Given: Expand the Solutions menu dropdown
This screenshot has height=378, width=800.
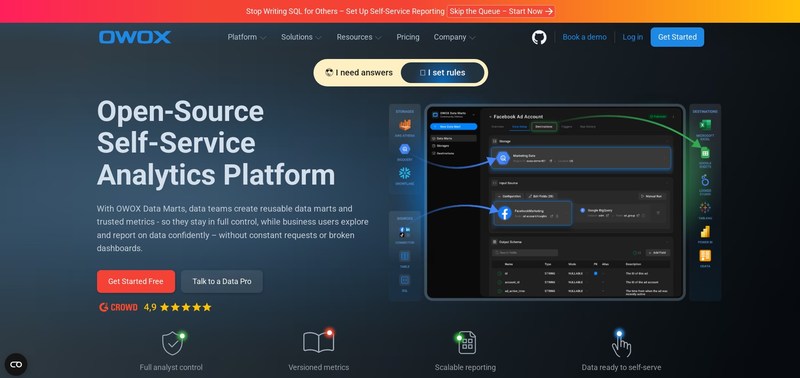Looking at the screenshot, I should [x=301, y=37].
